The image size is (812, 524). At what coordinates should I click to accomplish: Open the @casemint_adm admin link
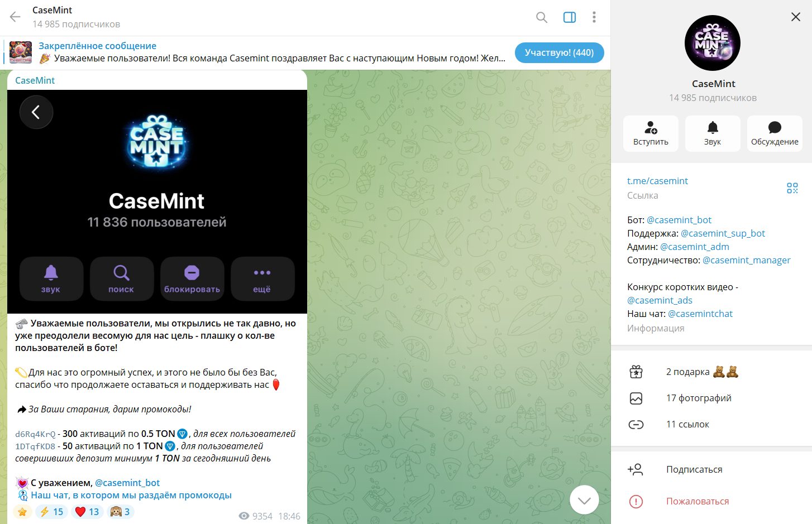pos(695,247)
